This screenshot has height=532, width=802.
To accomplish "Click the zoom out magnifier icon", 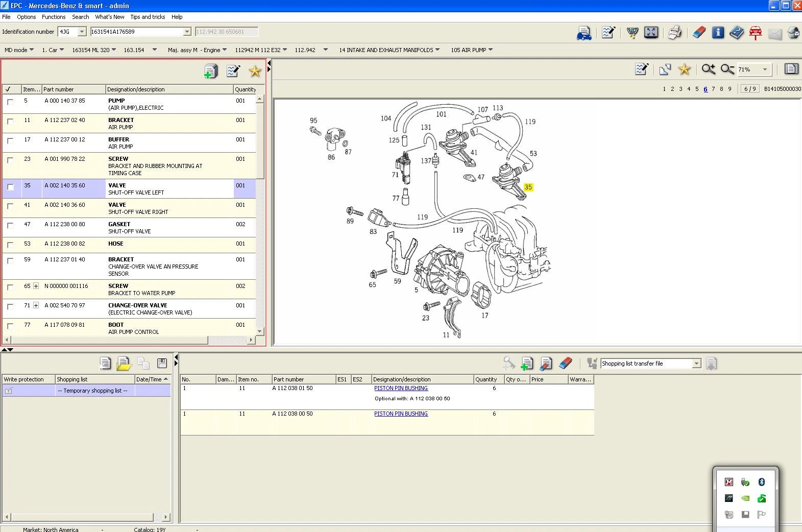I will click(x=727, y=69).
